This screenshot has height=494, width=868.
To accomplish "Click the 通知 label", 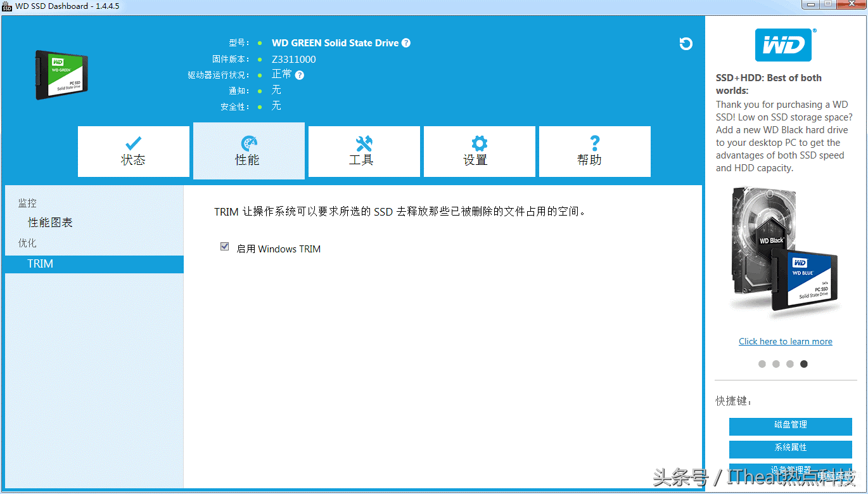I will [239, 91].
